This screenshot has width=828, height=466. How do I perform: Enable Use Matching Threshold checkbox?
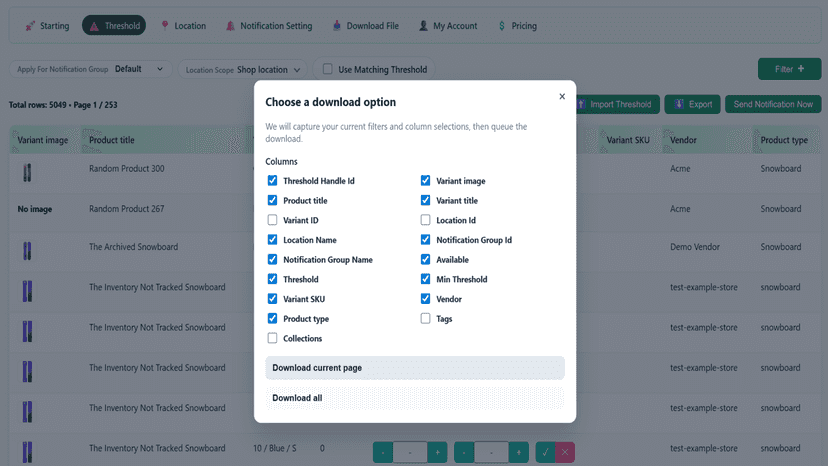(327, 69)
